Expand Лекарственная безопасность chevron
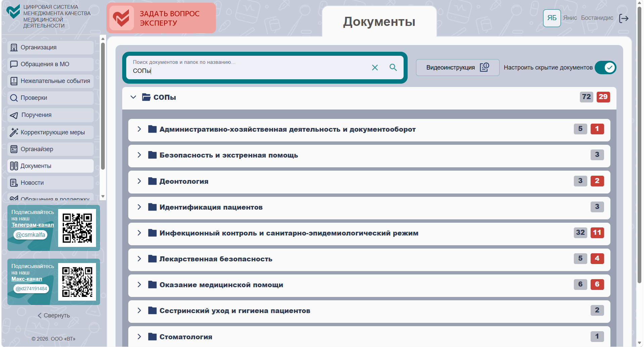This screenshot has height=347, width=644. (139, 259)
